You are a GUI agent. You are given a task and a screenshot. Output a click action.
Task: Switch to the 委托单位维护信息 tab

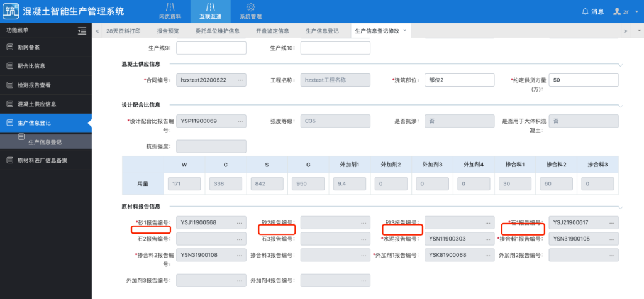[217, 31]
